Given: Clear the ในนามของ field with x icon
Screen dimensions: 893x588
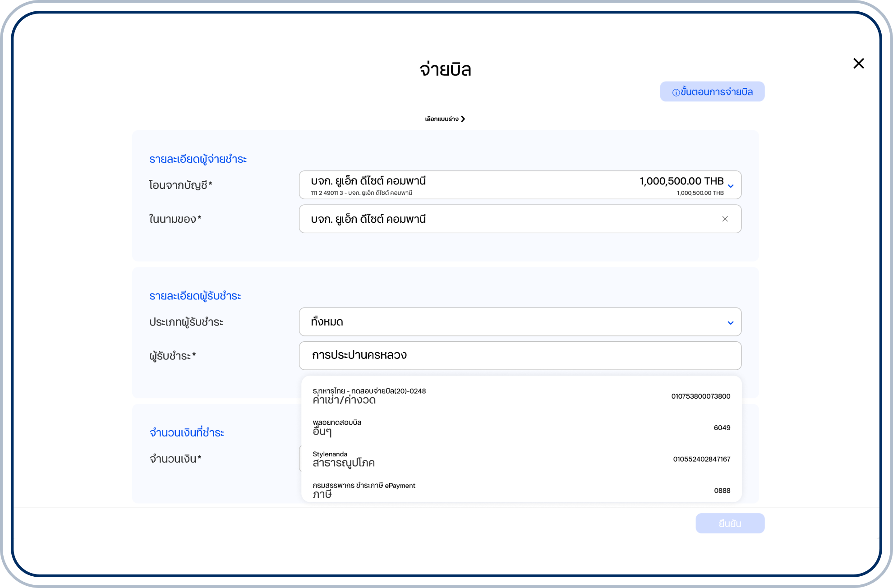Looking at the screenshot, I should coord(725,219).
